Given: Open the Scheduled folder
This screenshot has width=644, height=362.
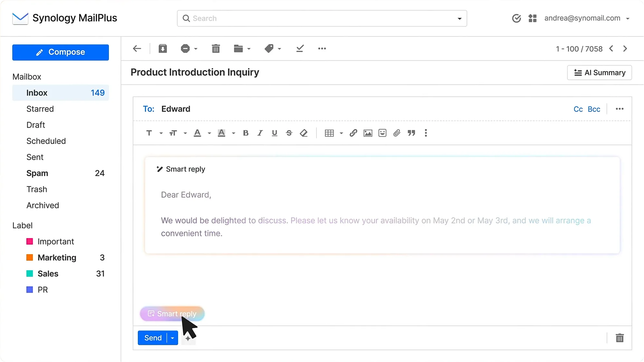Looking at the screenshot, I should [61, 141].
